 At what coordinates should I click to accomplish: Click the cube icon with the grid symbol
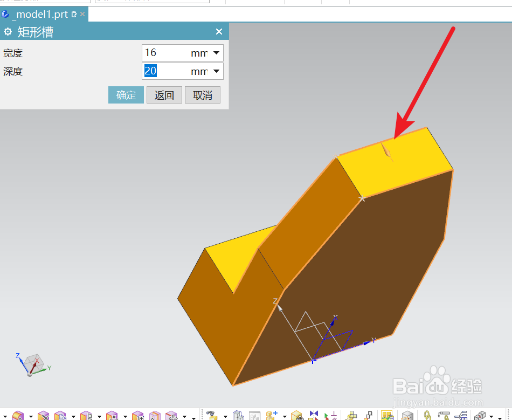click(138, 416)
